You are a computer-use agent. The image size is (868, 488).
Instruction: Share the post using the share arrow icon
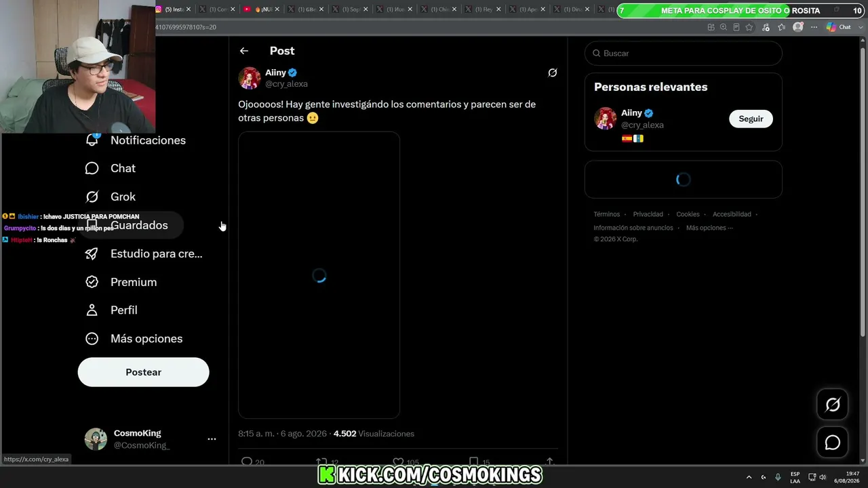(549, 462)
